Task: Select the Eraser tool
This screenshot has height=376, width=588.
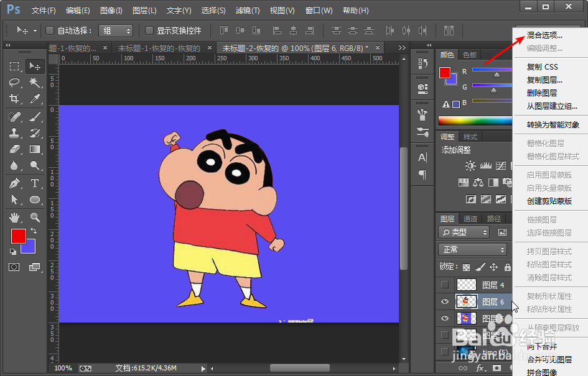Action: tap(14, 149)
